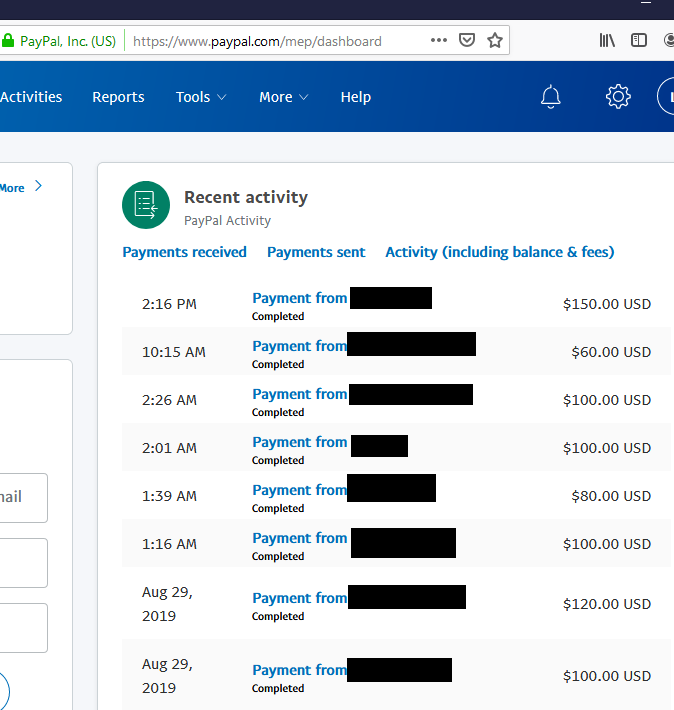Viewport: 674px width, 710px height.
Task: Open Payment from link for $120.00
Action: [x=299, y=598]
